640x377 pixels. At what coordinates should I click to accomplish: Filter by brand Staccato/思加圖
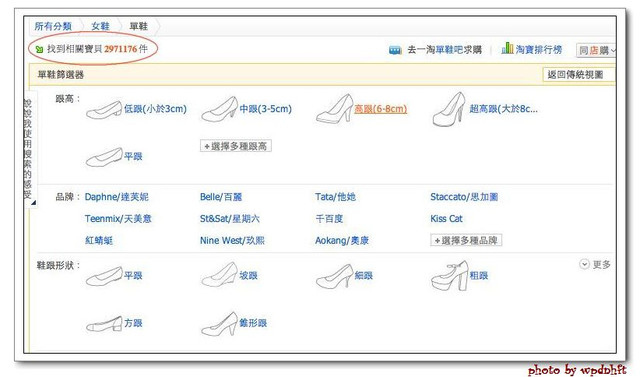coord(464,197)
